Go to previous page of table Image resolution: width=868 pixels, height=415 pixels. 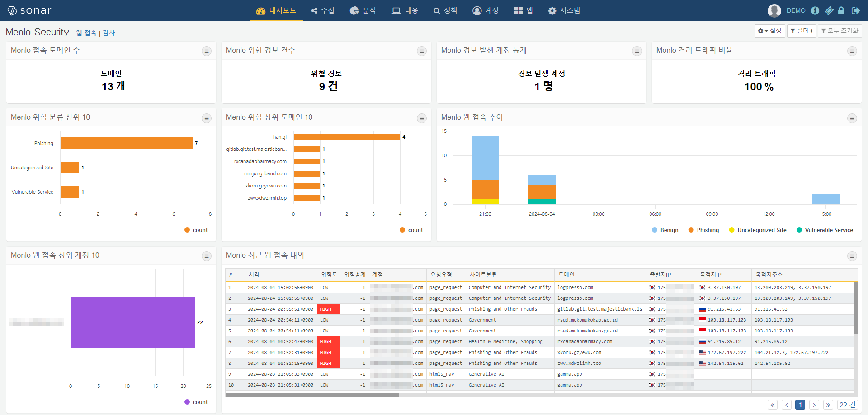[x=787, y=405]
